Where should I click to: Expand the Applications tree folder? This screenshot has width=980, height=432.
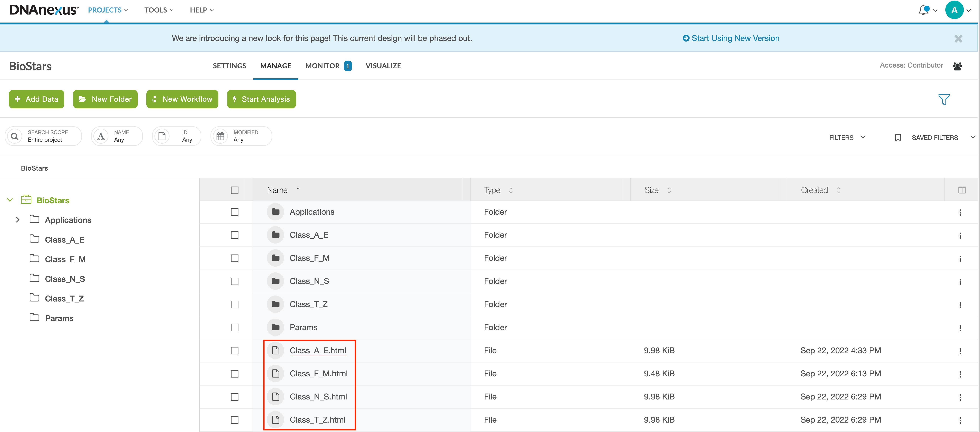click(x=18, y=220)
